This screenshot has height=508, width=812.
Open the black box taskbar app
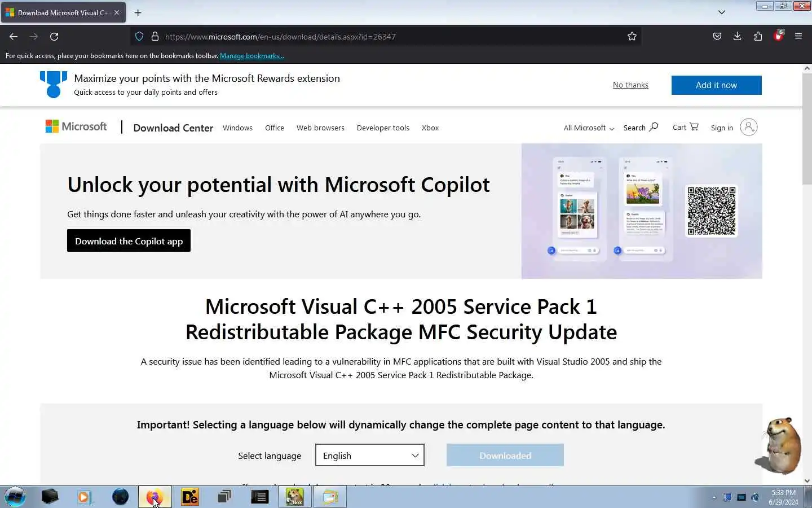click(x=50, y=497)
